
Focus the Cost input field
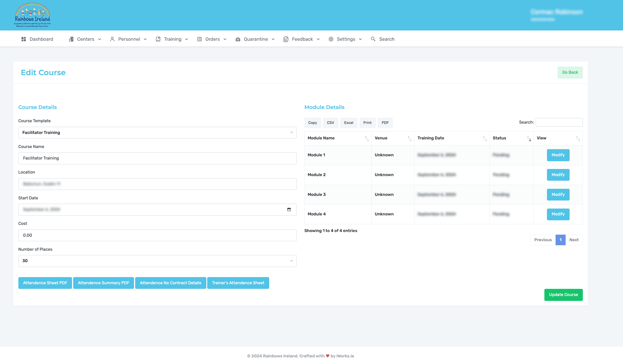[157, 235]
